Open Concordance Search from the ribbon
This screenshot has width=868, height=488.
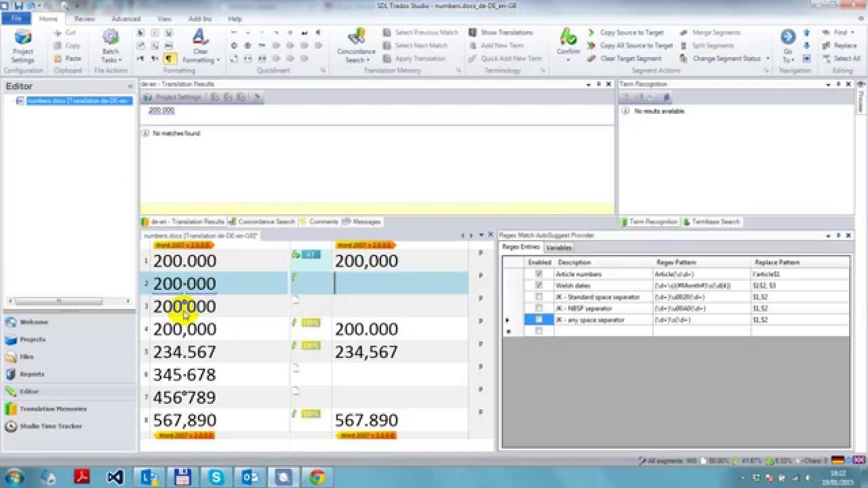[x=356, y=46]
